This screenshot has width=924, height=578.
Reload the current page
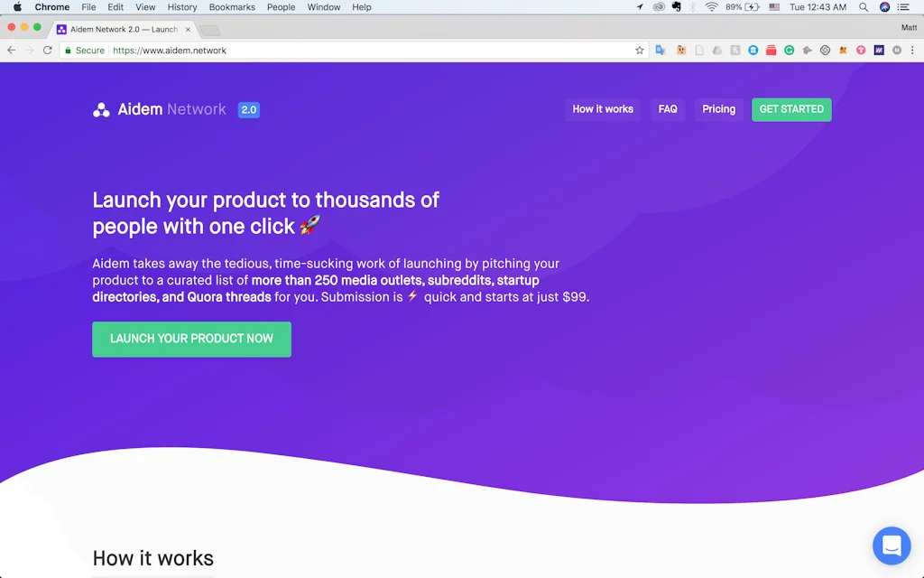point(48,50)
